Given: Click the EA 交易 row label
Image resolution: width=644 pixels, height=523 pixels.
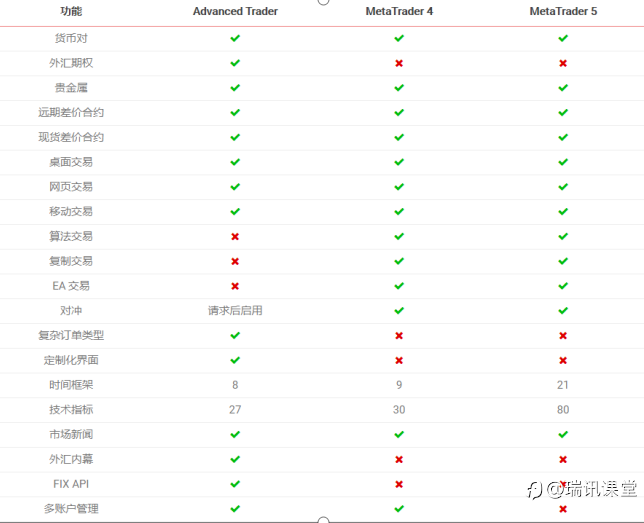Looking at the screenshot, I should point(71,286).
